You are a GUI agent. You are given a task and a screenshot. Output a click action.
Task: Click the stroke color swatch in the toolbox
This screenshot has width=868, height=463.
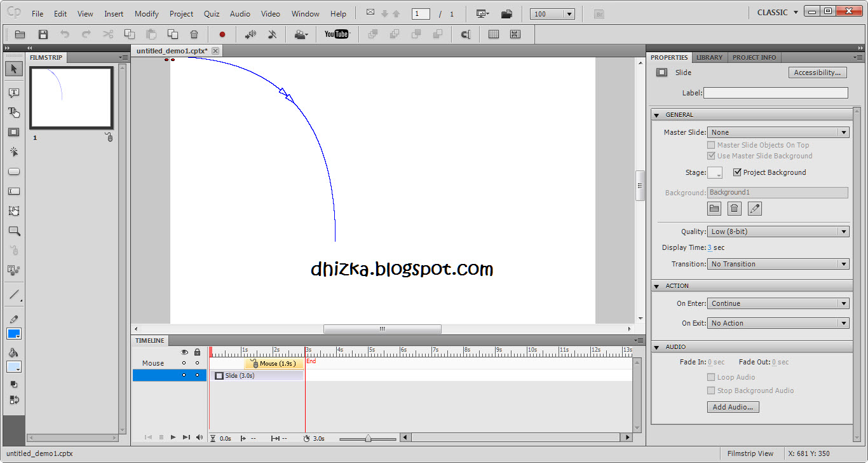click(14, 334)
